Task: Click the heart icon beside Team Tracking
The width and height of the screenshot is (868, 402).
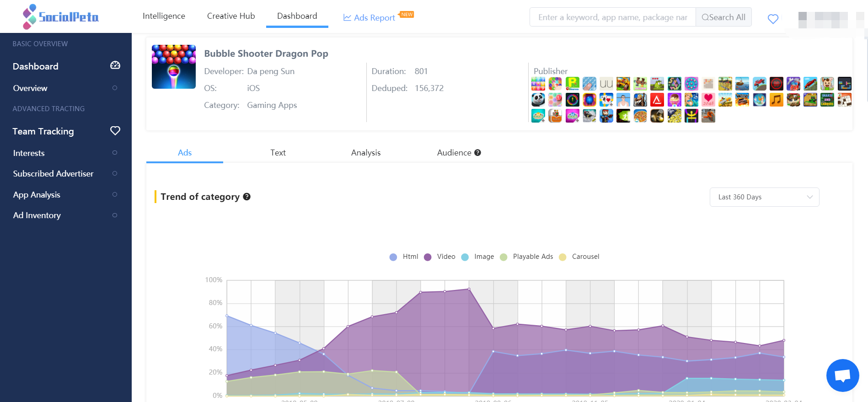Action: coord(115,131)
